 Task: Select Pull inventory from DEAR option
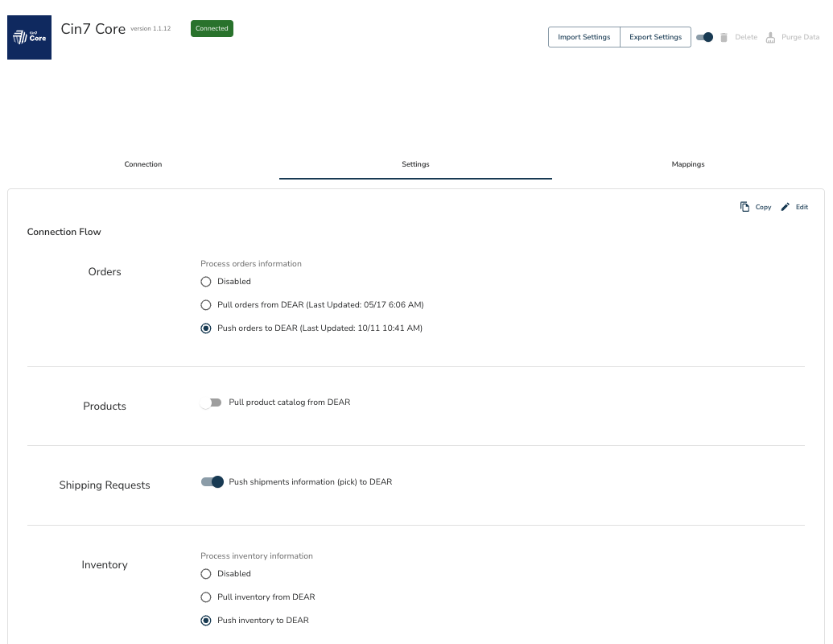205,597
